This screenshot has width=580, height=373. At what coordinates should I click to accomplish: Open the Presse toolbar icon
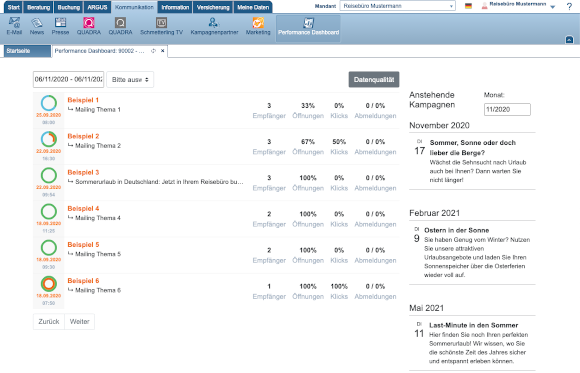coord(60,26)
